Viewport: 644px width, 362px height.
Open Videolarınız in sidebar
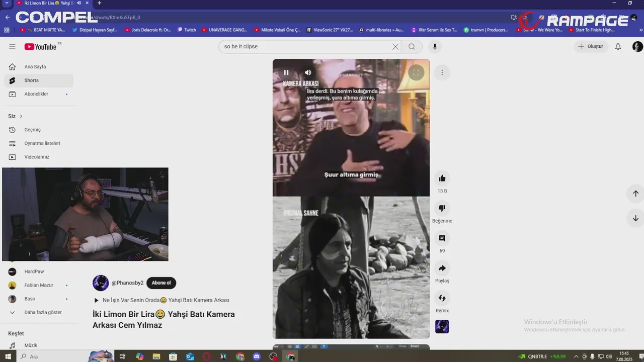click(39, 157)
